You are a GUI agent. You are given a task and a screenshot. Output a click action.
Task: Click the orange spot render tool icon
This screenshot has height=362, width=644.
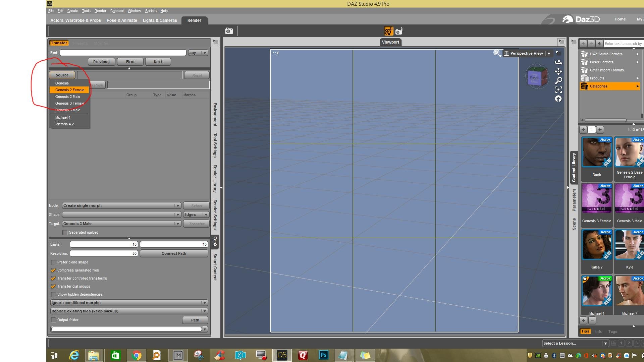(388, 31)
